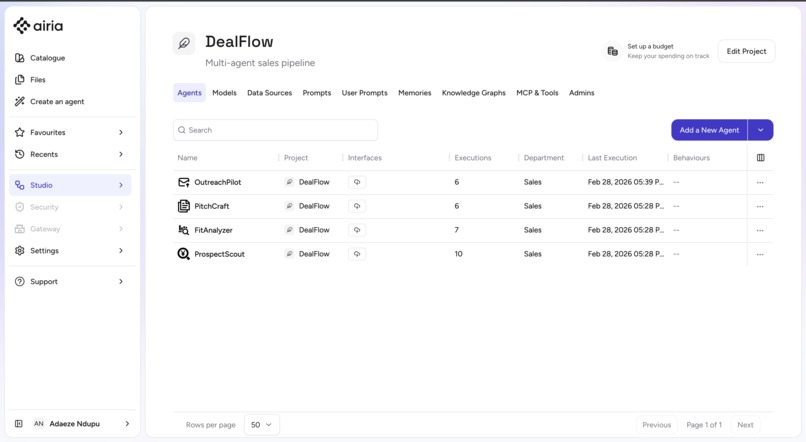Switch to the Data Sources tab

pos(269,93)
